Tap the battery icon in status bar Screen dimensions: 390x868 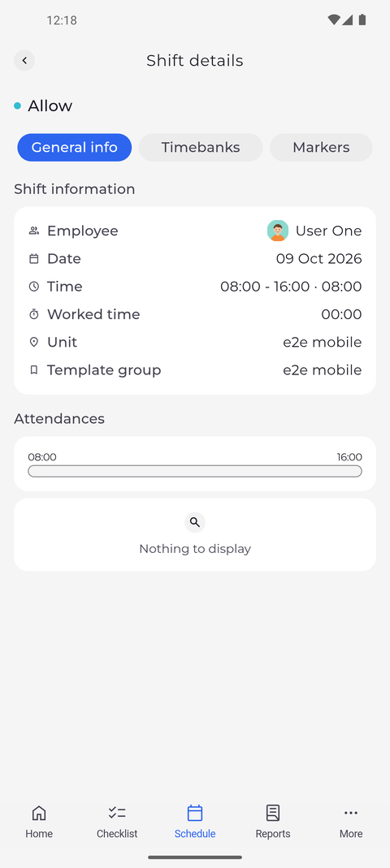pyautogui.click(x=362, y=20)
